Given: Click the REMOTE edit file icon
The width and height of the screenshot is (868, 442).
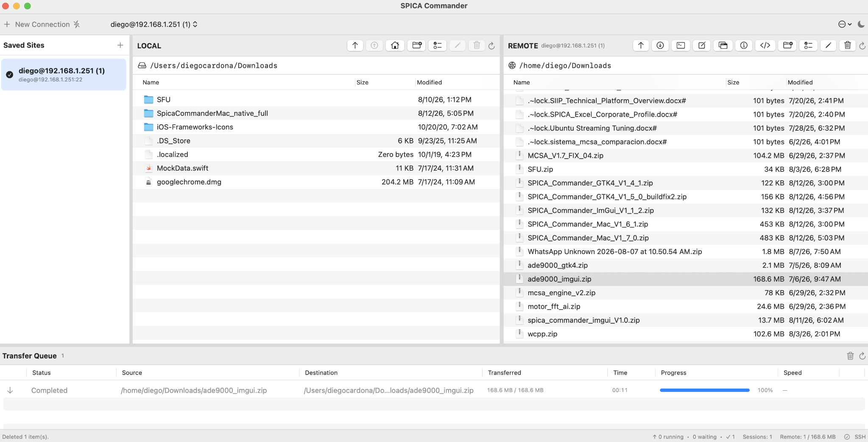Looking at the screenshot, I should tap(702, 45).
